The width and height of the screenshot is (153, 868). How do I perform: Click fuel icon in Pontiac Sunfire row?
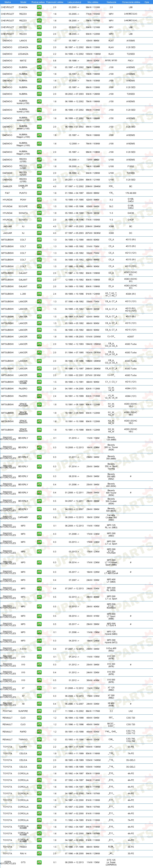click(x=39, y=711)
